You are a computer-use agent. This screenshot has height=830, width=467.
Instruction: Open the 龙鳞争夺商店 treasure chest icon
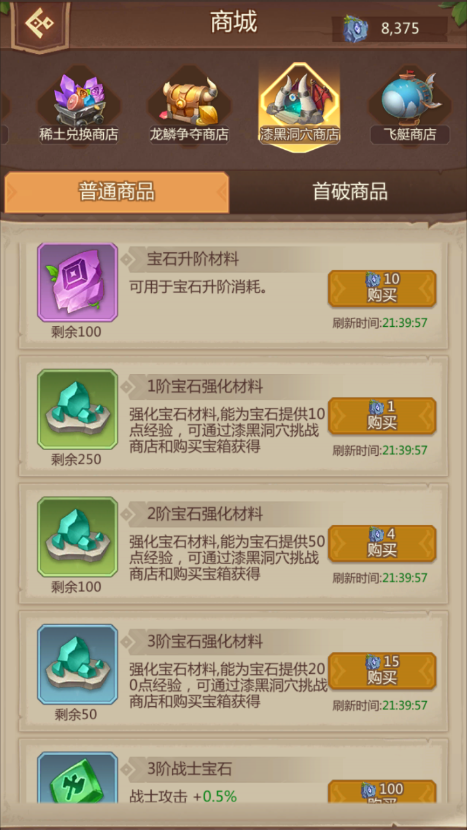coord(189,107)
